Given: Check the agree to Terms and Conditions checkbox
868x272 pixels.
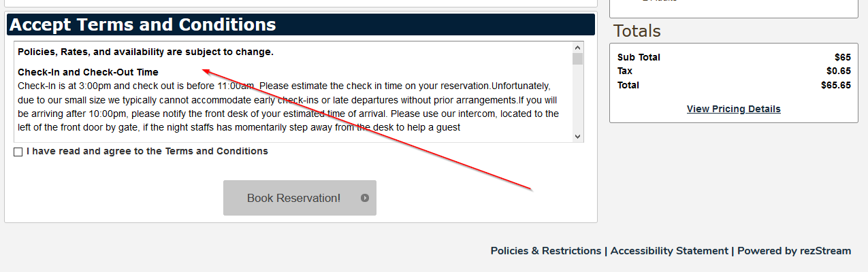Looking at the screenshot, I should click(18, 152).
